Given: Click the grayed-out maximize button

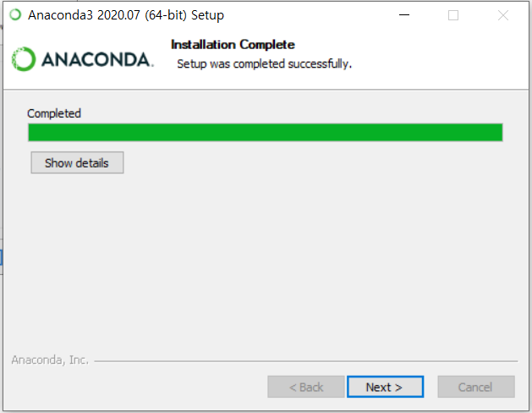Looking at the screenshot, I should pyautogui.click(x=453, y=15).
